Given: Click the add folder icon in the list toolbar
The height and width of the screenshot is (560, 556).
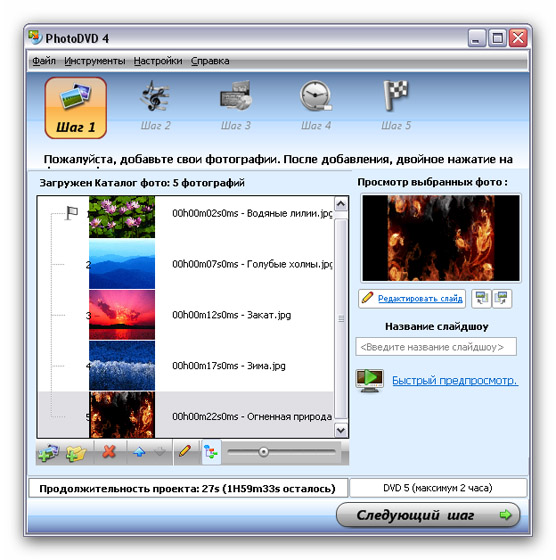Looking at the screenshot, I should click(76, 453).
